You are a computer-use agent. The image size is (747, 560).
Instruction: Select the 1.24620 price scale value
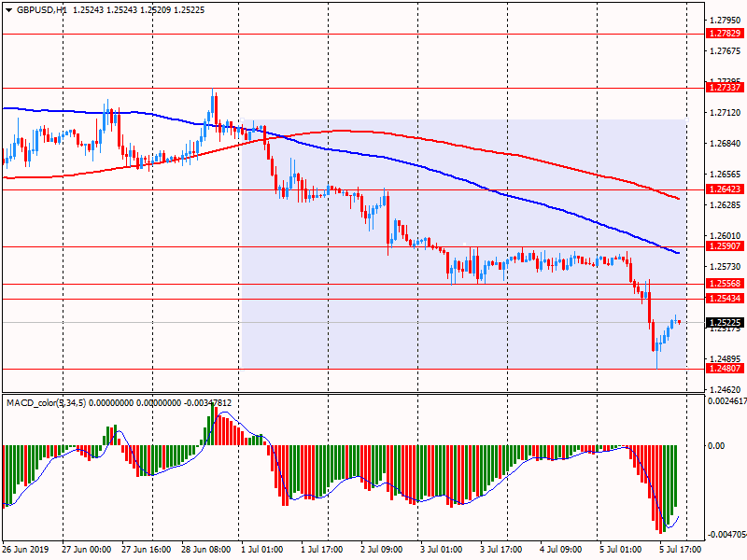click(726, 389)
